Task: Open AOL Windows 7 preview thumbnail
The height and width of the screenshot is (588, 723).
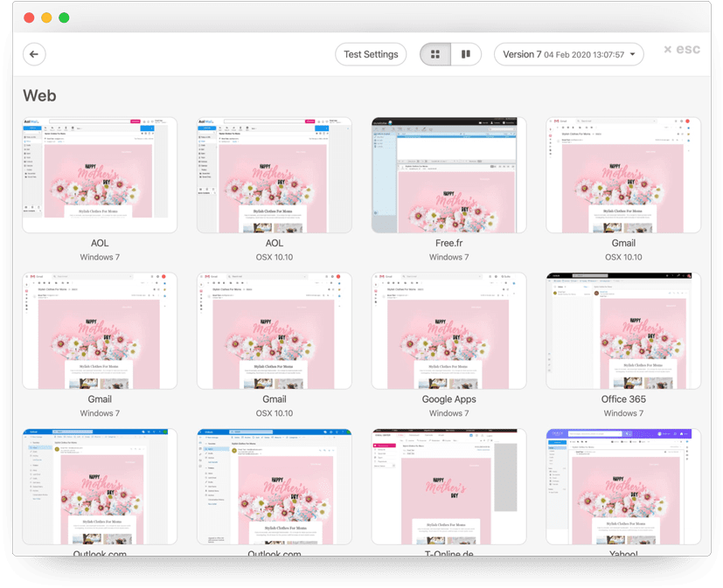Action: (100, 175)
